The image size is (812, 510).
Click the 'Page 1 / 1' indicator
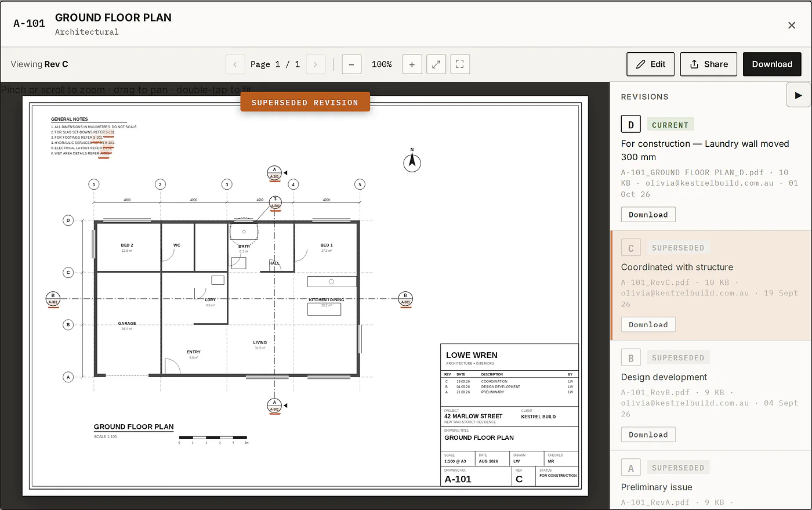click(275, 64)
